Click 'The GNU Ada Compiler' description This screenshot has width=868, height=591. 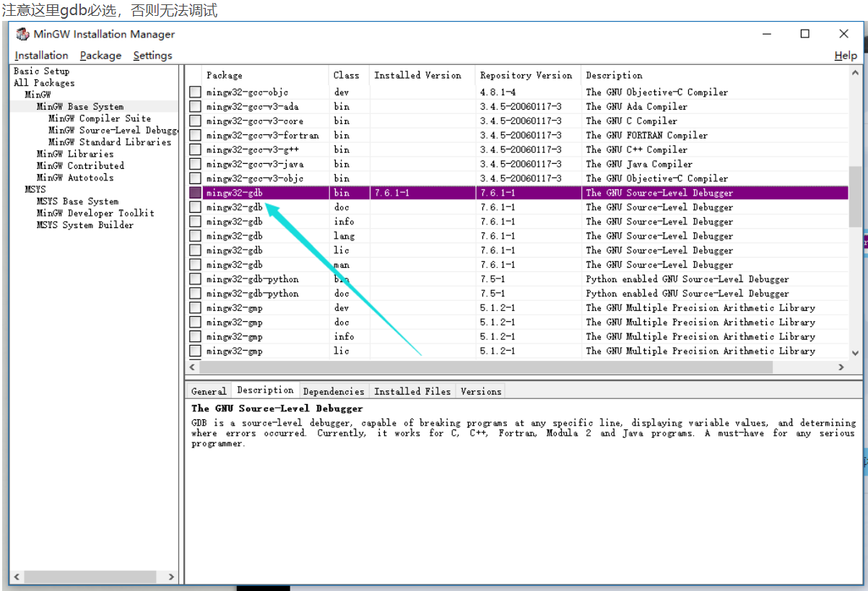(x=636, y=107)
